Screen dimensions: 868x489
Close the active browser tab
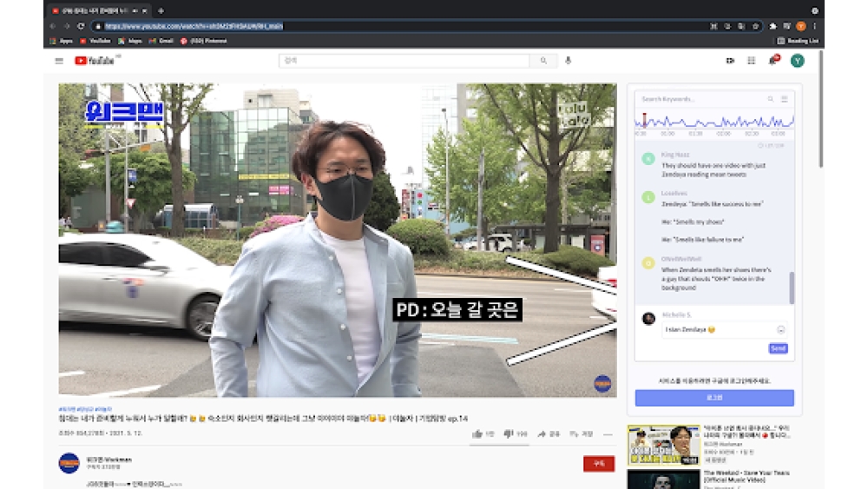pos(145,10)
